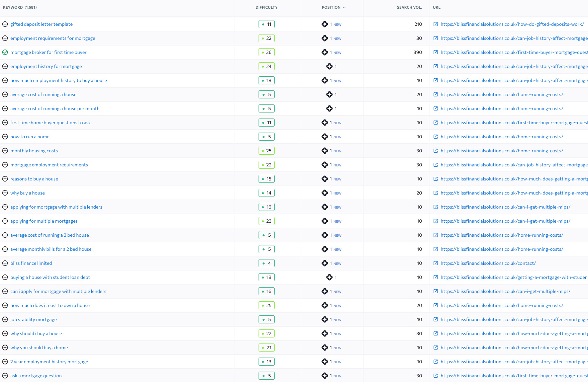The height and width of the screenshot is (382, 588).
Task: Click SERP feature icon in 'reasons to buy a house' row
Action: tap(325, 179)
